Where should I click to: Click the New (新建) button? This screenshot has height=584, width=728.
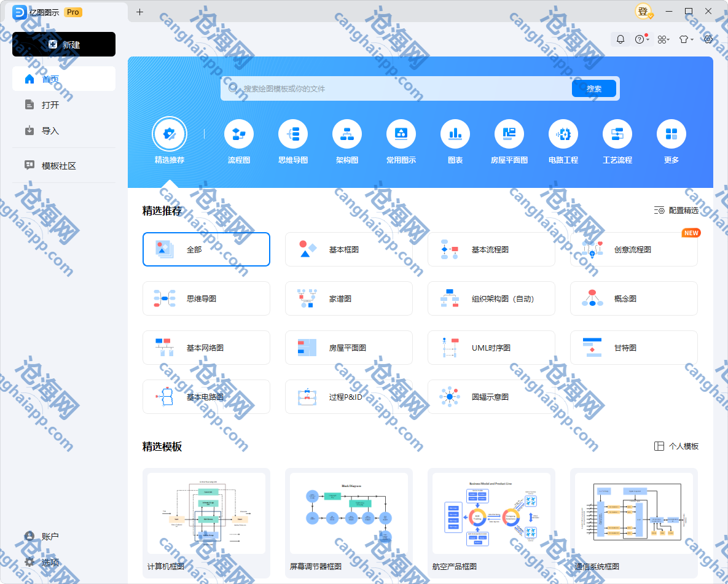tap(64, 44)
